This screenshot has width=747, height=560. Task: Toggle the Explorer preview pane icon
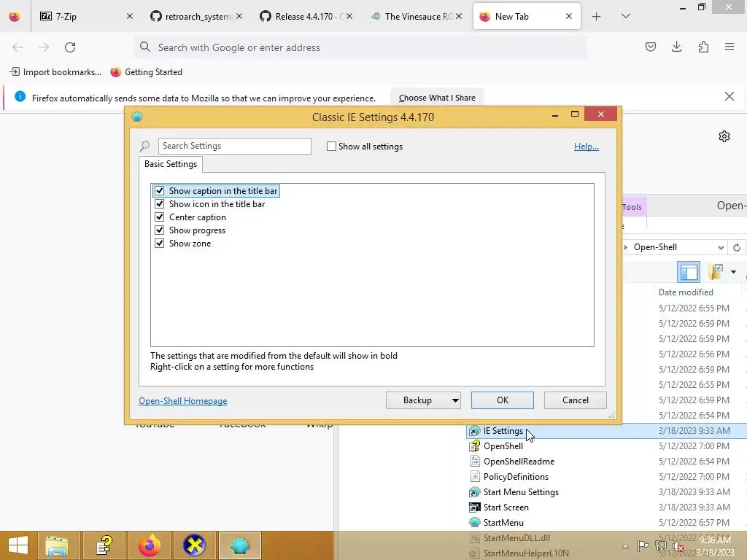click(x=689, y=273)
